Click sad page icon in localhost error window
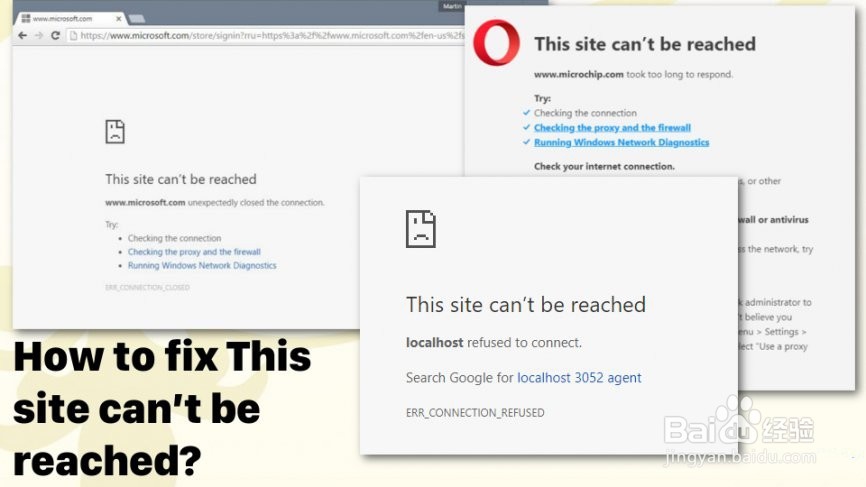 point(421,229)
